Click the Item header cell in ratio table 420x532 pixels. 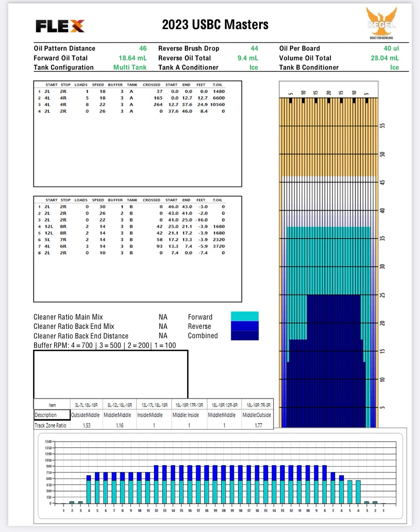coord(52,405)
